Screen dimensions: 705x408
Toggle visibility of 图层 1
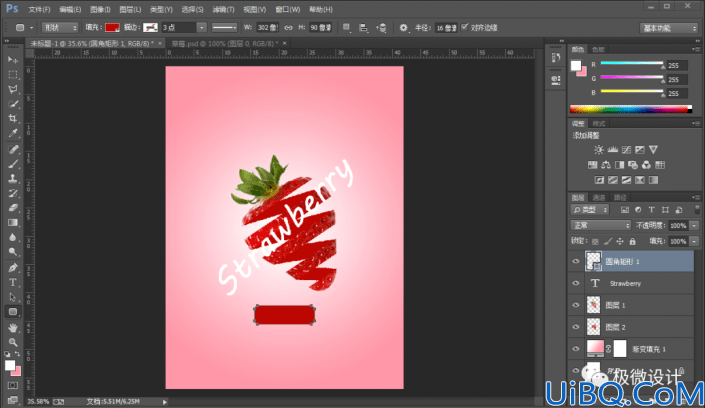pyautogui.click(x=576, y=305)
